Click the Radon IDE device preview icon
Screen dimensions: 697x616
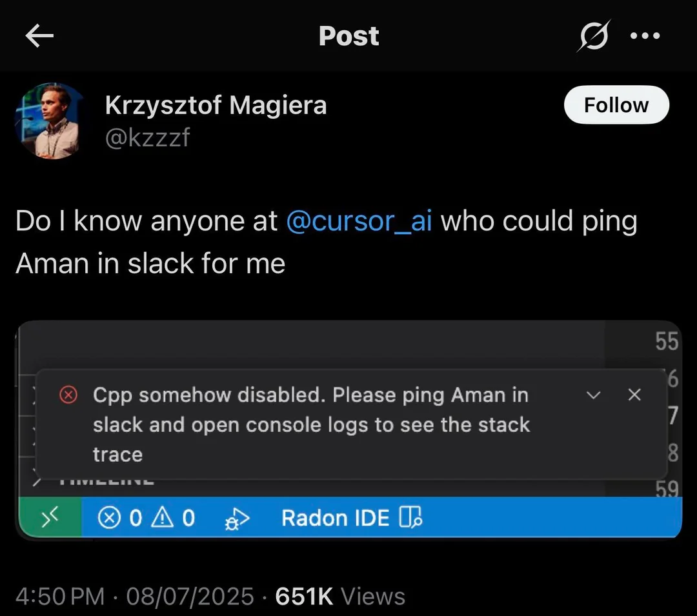coord(410,517)
